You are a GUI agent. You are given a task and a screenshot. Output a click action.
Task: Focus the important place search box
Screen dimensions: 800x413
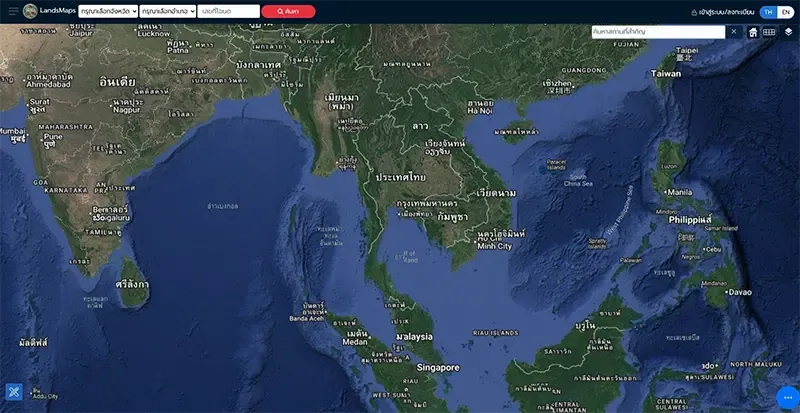coord(658,32)
